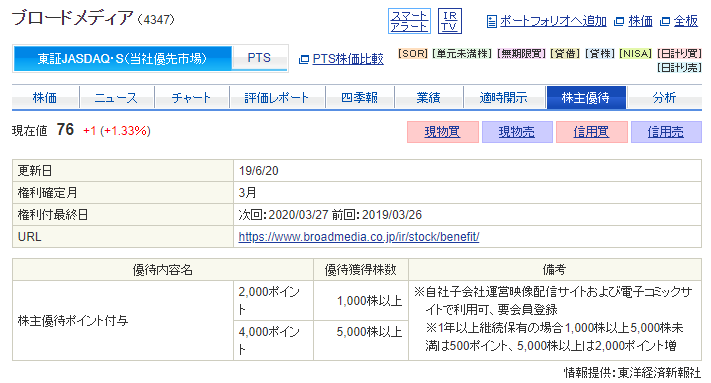711x383 pixels.
Task: Click the [SOR] tag
Action: [413, 53]
